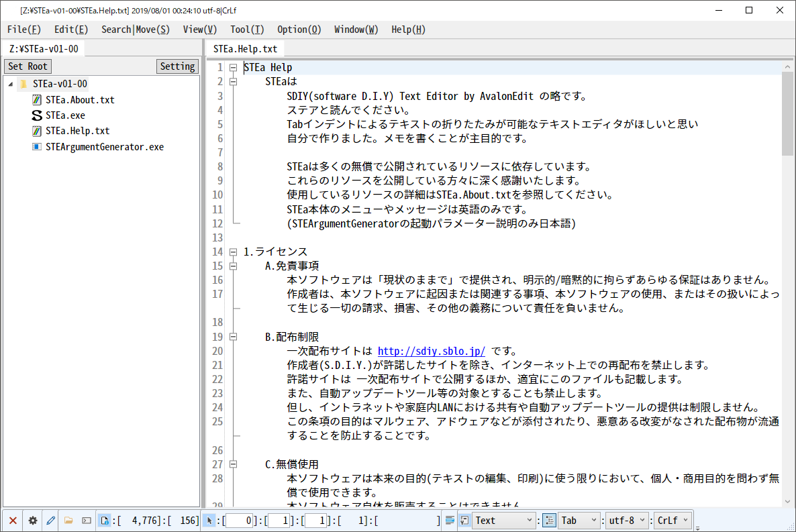Click the open folder icon in status bar
The width and height of the screenshot is (796, 532).
pyautogui.click(x=68, y=521)
